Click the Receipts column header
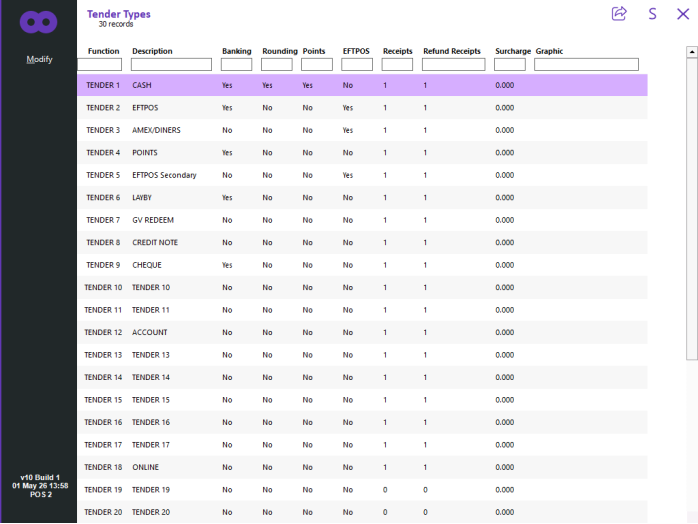The height and width of the screenshot is (524, 698). 398,51
